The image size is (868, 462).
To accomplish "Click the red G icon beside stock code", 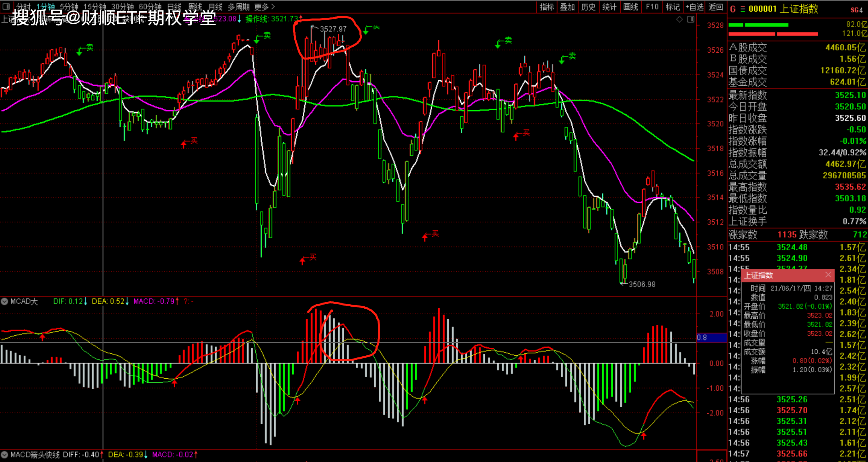I will (x=733, y=9).
